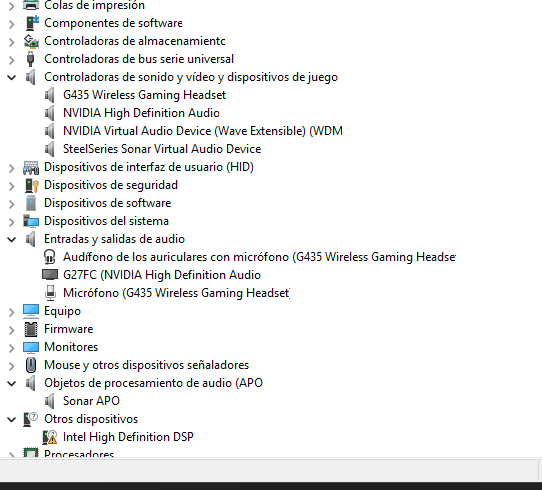Click the Otros dispositivos label
Image resolution: width=542 pixels, height=490 pixels.
pyautogui.click(x=91, y=419)
